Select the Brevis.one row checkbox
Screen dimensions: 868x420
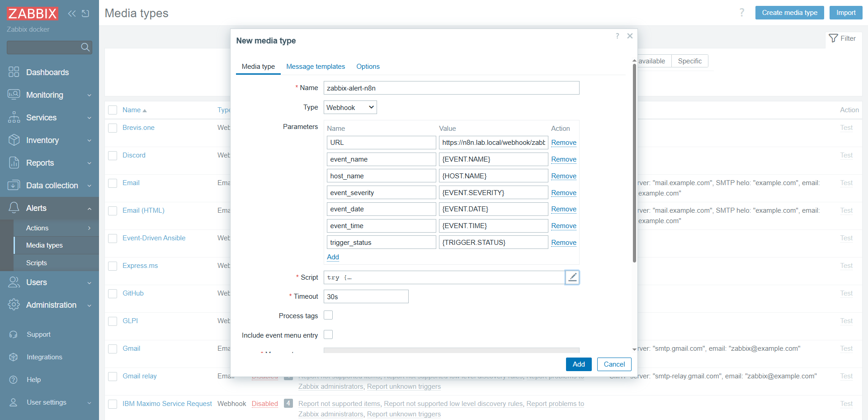[x=113, y=128]
